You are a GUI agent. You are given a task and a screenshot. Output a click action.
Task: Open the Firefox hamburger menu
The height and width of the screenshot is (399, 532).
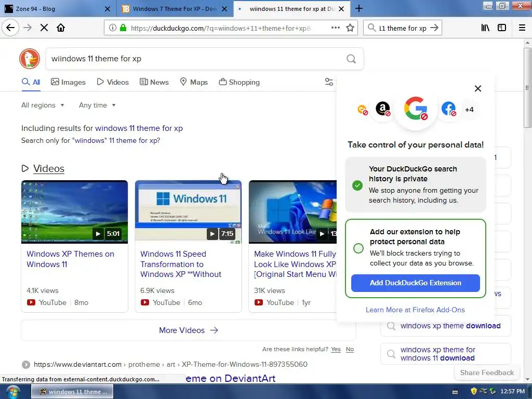(x=522, y=28)
